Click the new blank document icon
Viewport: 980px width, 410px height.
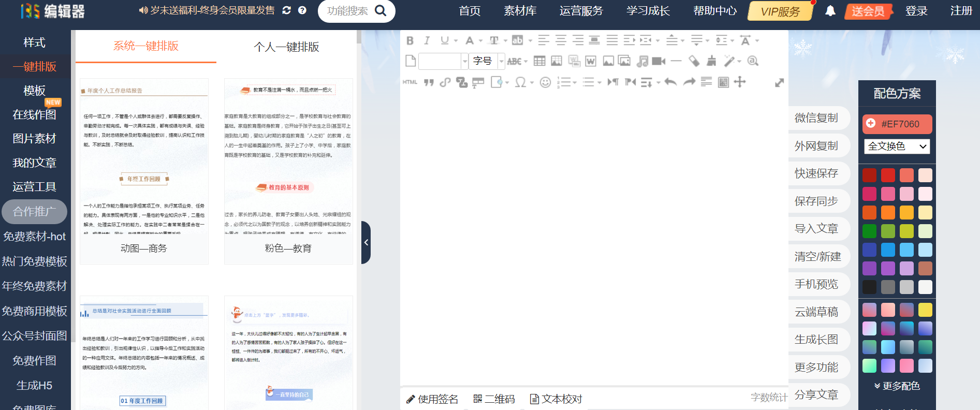(x=411, y=61)
